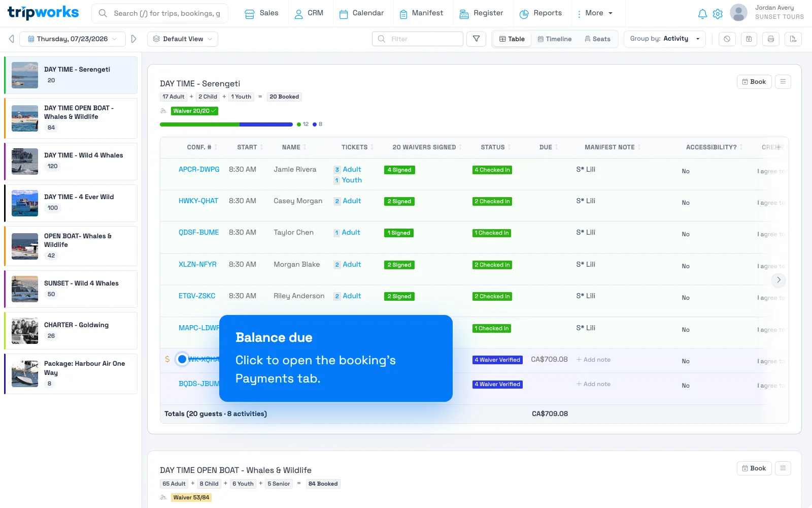Select SUNSET - Wild 4 Whales sidebar card
812x508 pixels.
pyautogui.click(x=71, y=290)
